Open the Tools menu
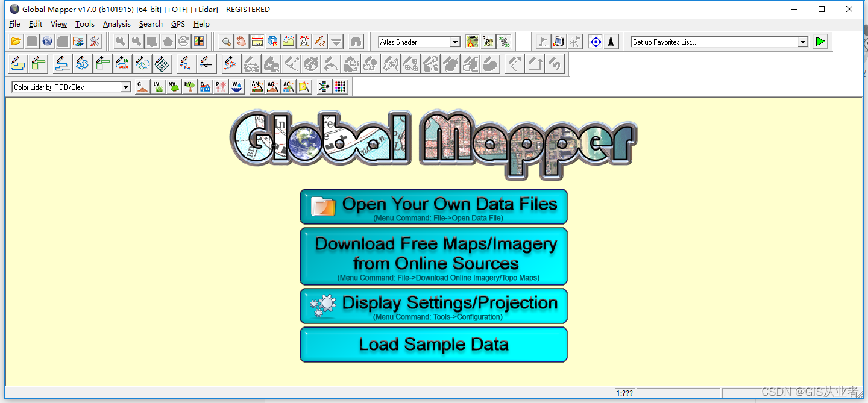868x403 pixels. click(85, 24)
